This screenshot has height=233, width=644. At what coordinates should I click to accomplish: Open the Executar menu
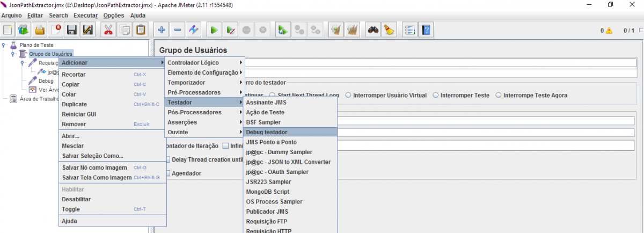(x=86, y=16)
